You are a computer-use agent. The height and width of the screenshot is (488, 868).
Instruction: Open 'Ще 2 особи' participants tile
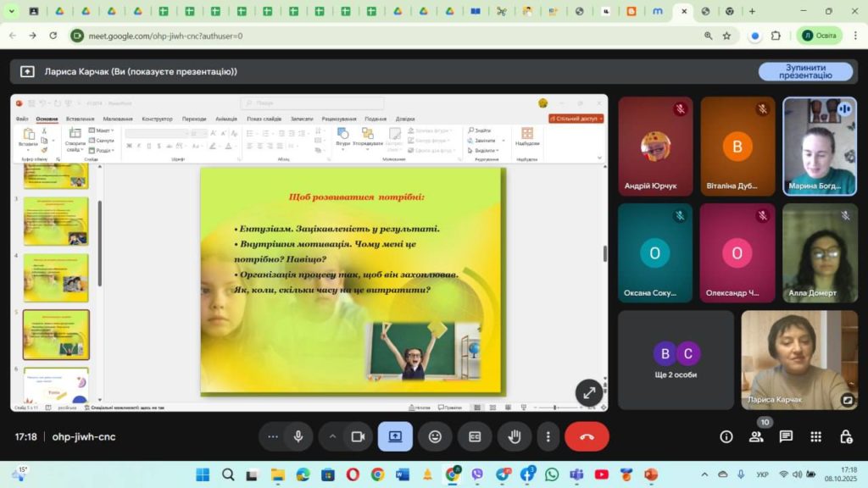(x=676, y=359)
